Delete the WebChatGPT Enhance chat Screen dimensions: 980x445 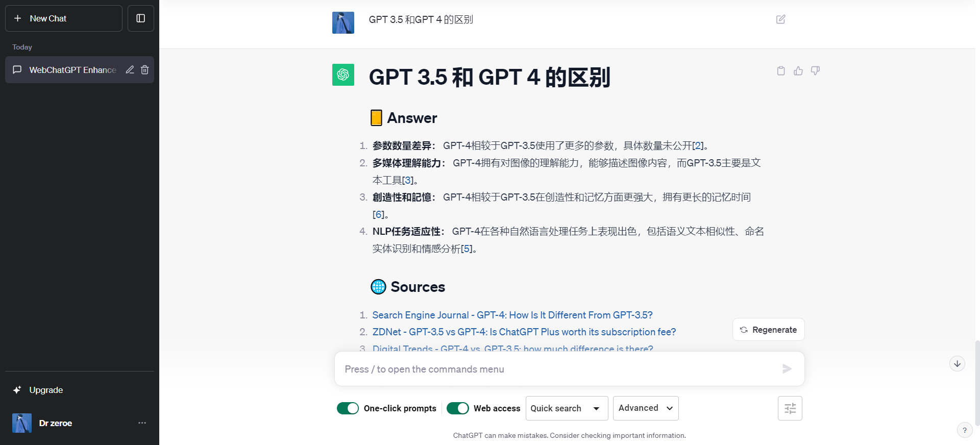point(145,70)
